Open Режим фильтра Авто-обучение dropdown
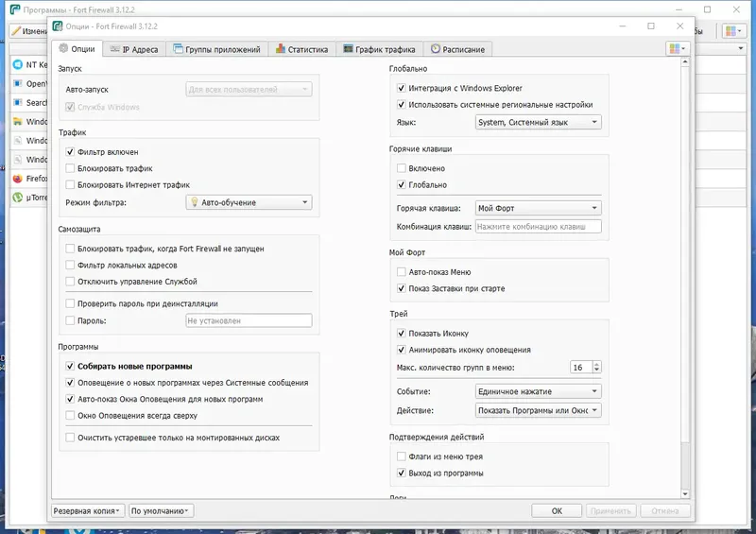This screenshot has width=756, height=534. [x=249, y=202]
